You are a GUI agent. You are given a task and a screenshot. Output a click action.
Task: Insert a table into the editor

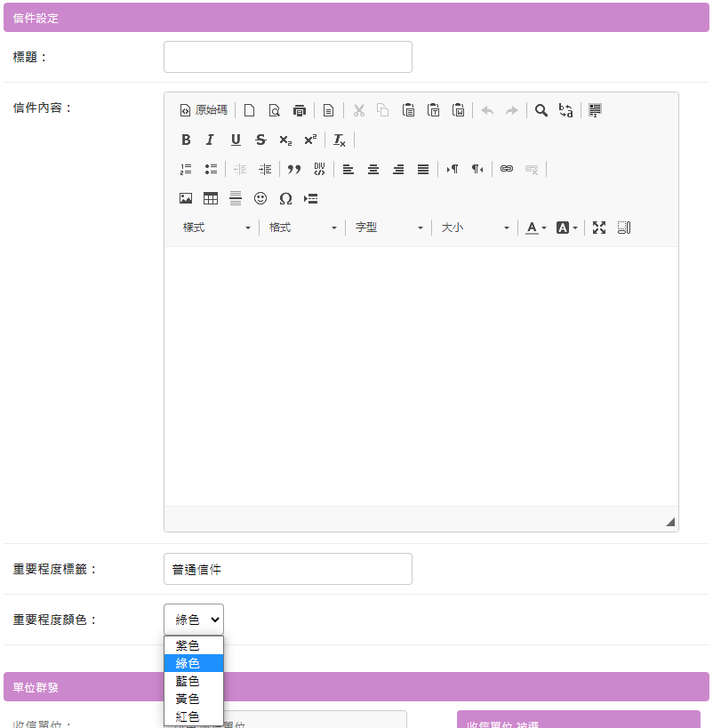pyautogui.click(x=211, y=198)
